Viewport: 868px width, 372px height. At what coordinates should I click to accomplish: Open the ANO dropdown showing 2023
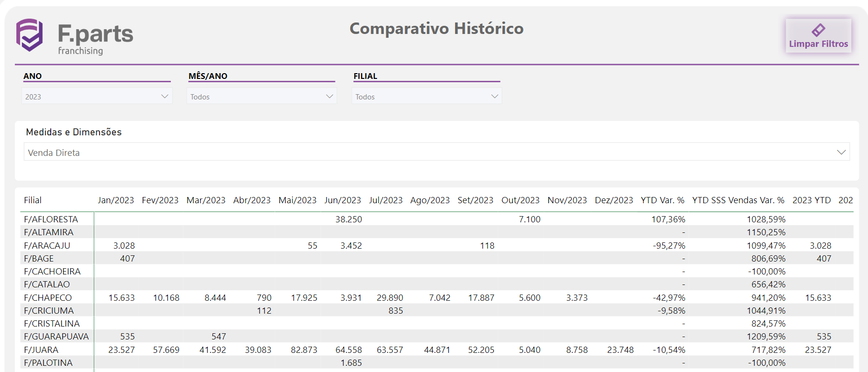[x=97, y=96]
